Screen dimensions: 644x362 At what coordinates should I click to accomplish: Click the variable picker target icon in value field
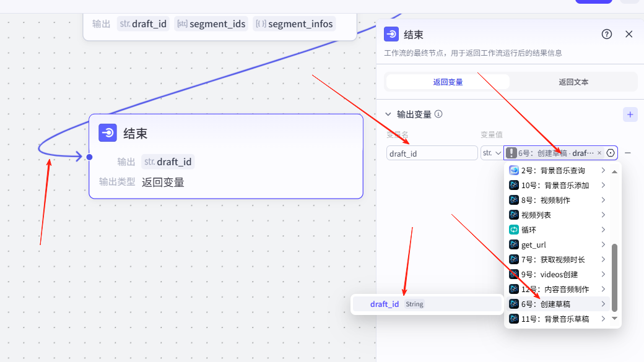pyautogui.click(x=611, y=153)
